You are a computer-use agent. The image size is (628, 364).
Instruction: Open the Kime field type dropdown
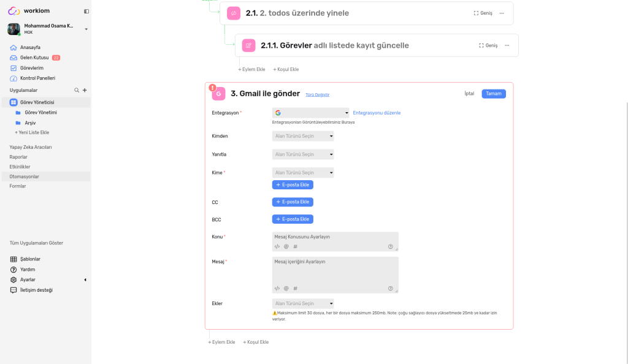tap(303, 173)
